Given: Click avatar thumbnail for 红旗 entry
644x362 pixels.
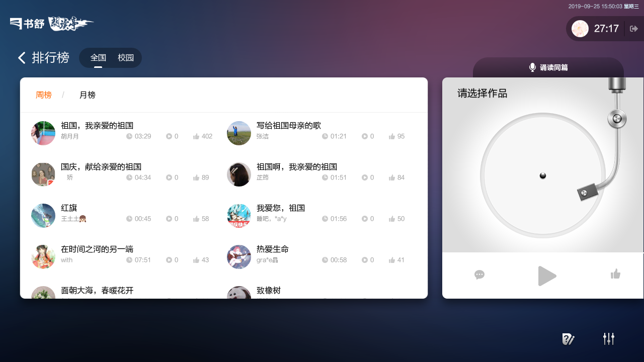Looking at the screenshot, I should (x=43, y=216).
